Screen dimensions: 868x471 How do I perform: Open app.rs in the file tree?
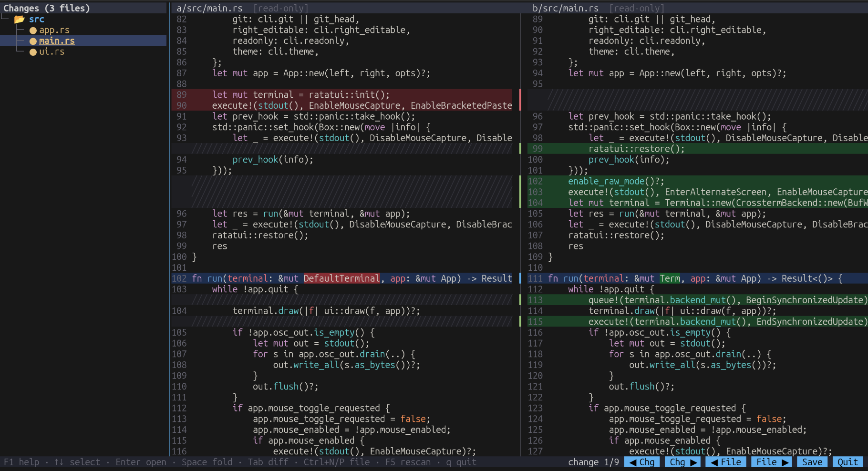[54, 30]
